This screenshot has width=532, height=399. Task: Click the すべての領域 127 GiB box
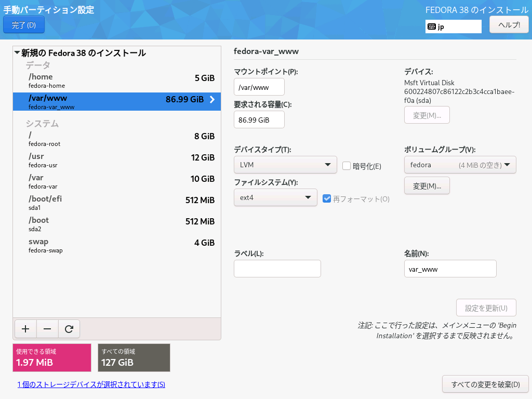(134, 357)
